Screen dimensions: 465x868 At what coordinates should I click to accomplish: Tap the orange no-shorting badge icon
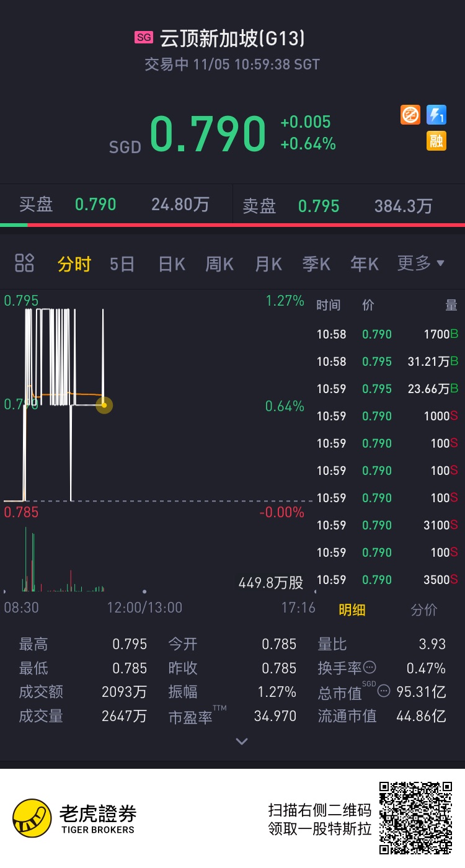click(410, 115)
